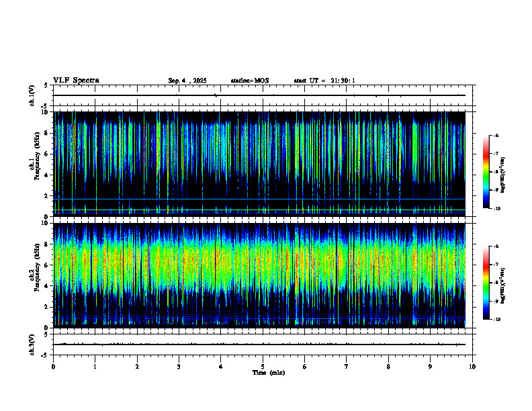The height and width of the screenshot is (411, 532).
Task: Click the ch.2 frequency axis tick "6"
Action: 48,265
